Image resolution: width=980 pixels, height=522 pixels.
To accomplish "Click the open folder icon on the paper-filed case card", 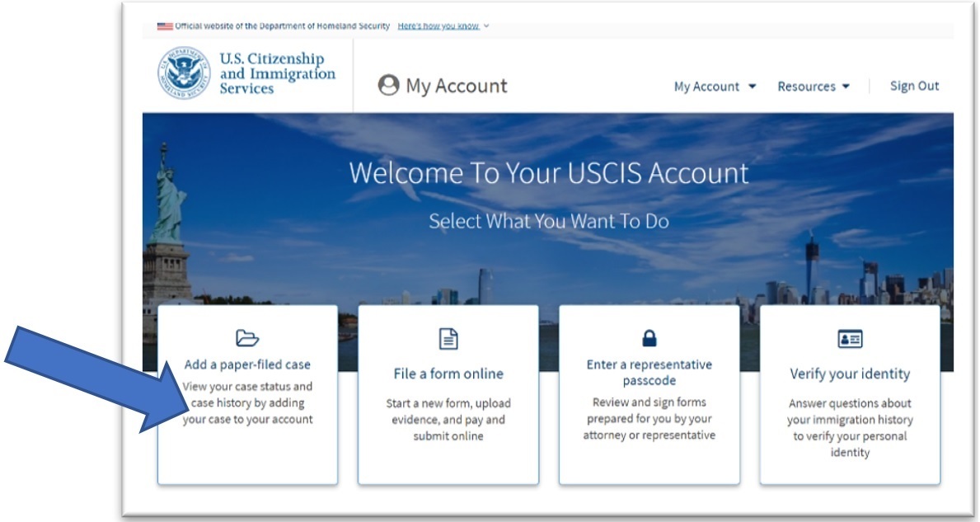I will (x=247, y=337).
